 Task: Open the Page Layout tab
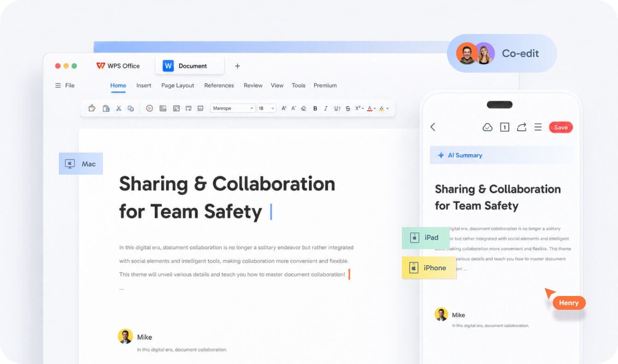177,85
